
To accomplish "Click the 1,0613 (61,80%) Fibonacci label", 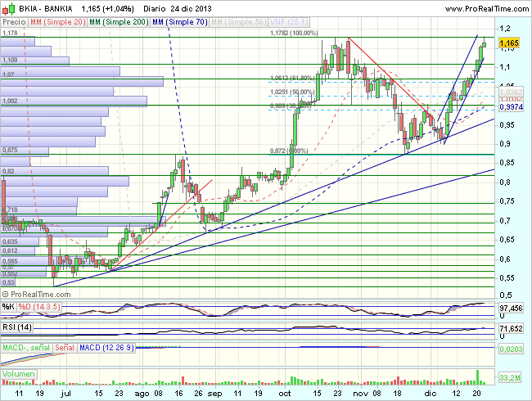I will (x=292, y=78).
